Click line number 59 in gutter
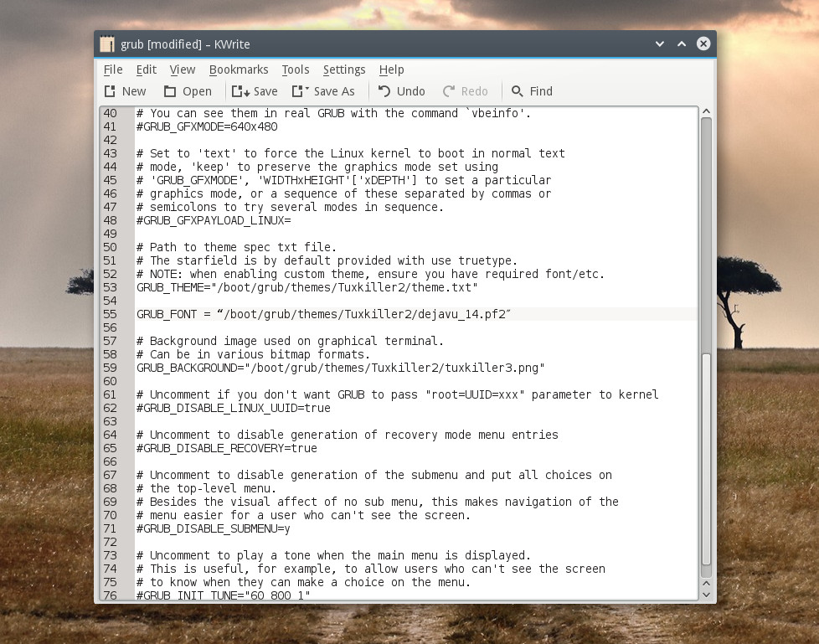This screenshot has width=819, height=644. (111, 368)
